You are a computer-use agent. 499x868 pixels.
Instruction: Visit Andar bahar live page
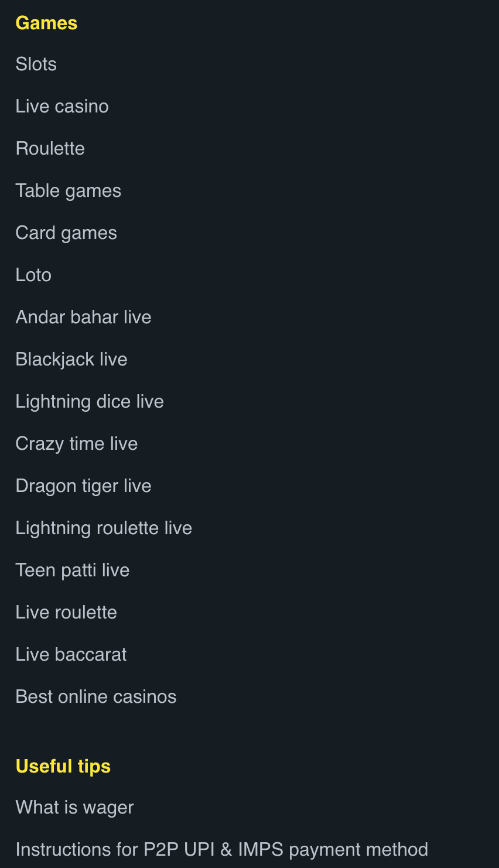pos(84,317)
